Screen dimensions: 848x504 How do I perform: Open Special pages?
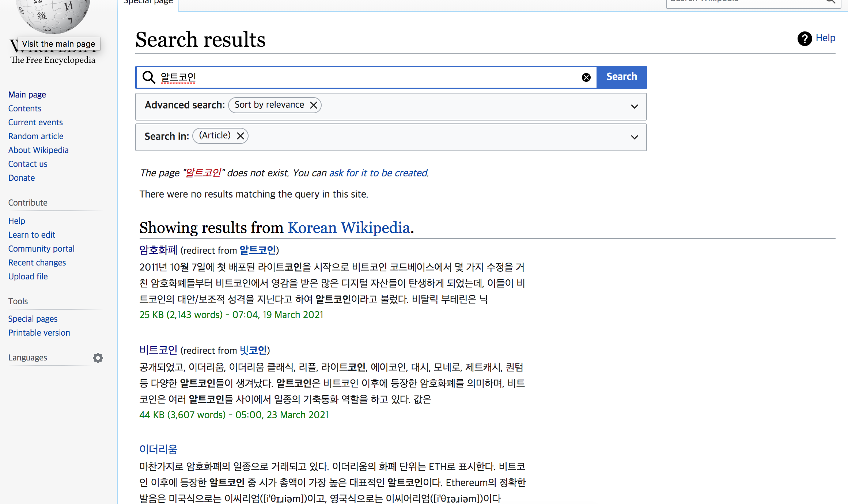(x=33, y=319)
